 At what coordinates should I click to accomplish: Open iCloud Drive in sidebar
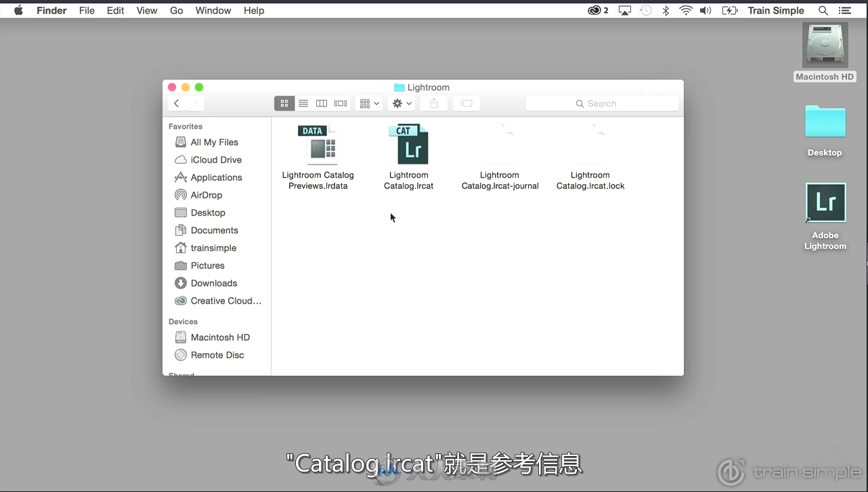click(x=216, y=160)
